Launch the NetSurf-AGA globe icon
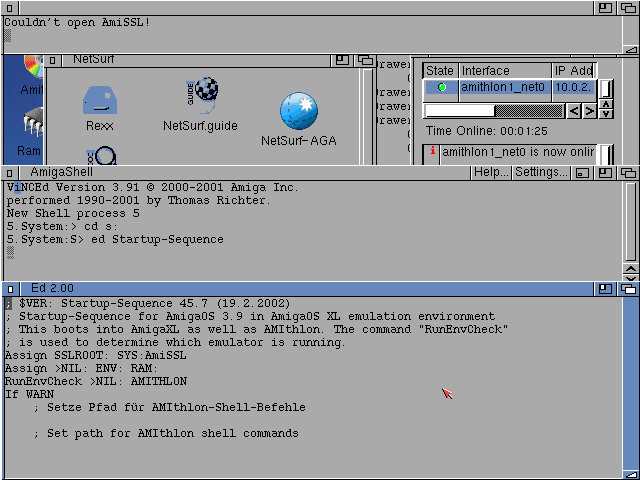Viewport: 640px width, 480px height. click(299, 111)
